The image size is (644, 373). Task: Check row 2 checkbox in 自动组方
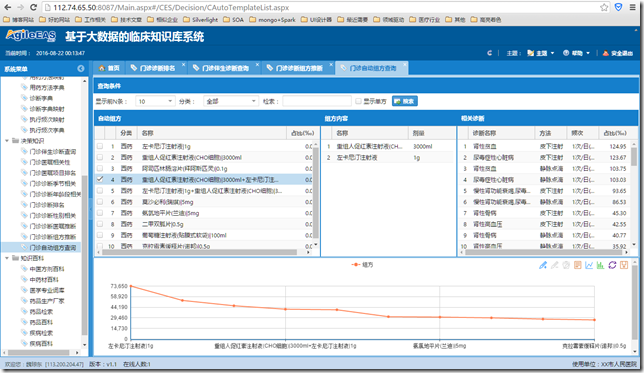(100, 157)
